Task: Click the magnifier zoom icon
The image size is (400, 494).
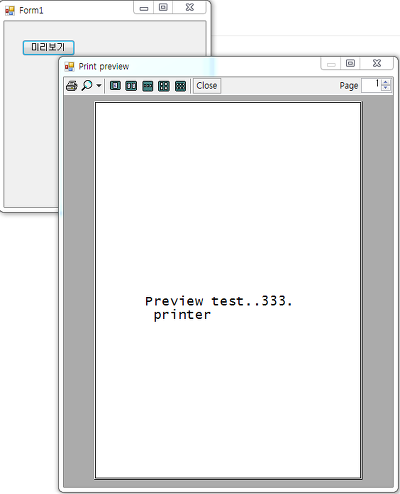Action: 87,86
